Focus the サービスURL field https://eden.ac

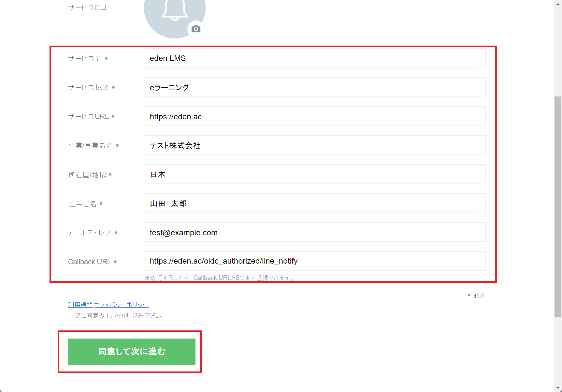pyautogui.click(x=315, y=116)
